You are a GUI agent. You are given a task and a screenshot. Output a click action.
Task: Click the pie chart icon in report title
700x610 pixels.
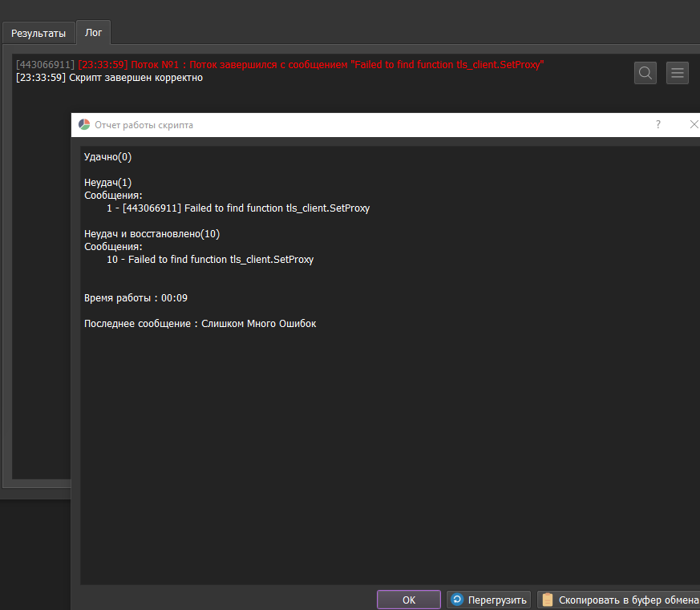(84, 125)
